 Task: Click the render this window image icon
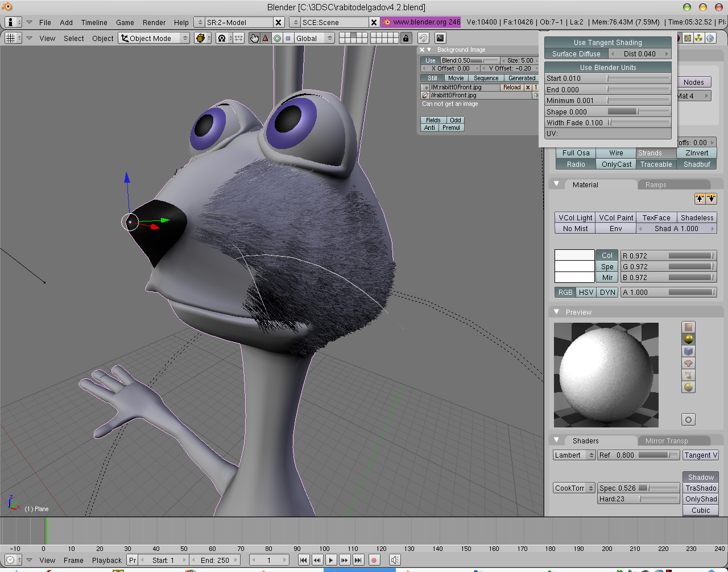point(440,38)
